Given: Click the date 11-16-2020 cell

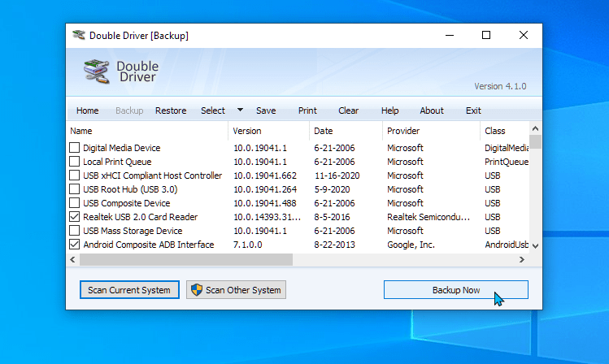Looking at the screenshot, I should [x=337, y=175].
